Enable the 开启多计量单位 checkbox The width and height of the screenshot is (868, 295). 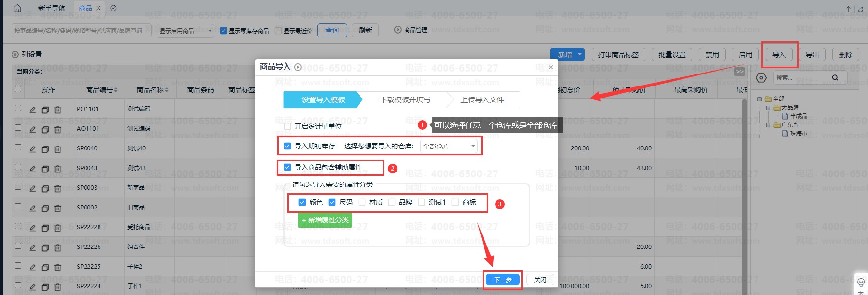(x=287, y=126)
